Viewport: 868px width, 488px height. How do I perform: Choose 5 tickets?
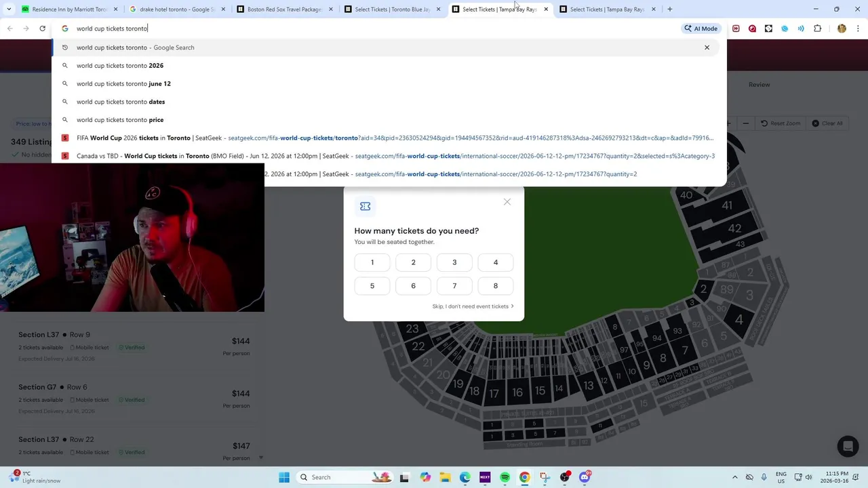coord(372,286)
